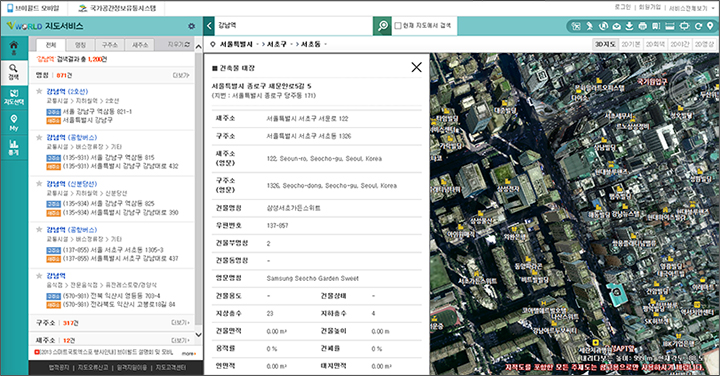
Task: Star the 강남역 restaurant result in 익산시
Action: 39,275
